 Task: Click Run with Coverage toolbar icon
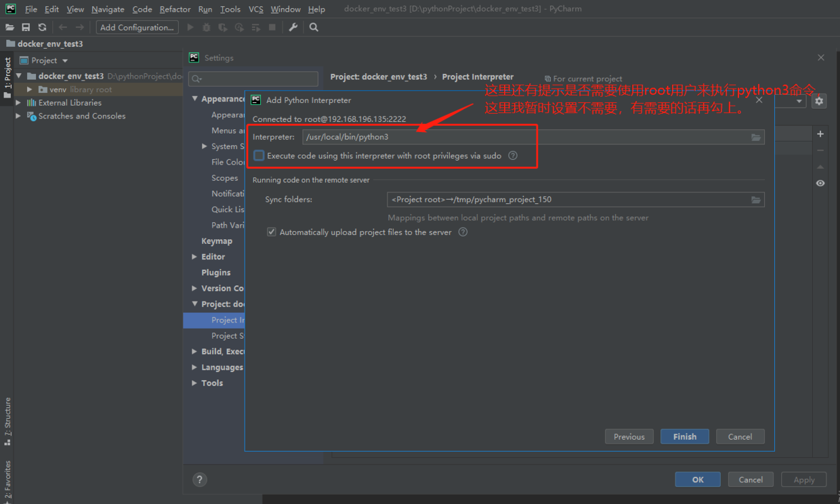223,27
